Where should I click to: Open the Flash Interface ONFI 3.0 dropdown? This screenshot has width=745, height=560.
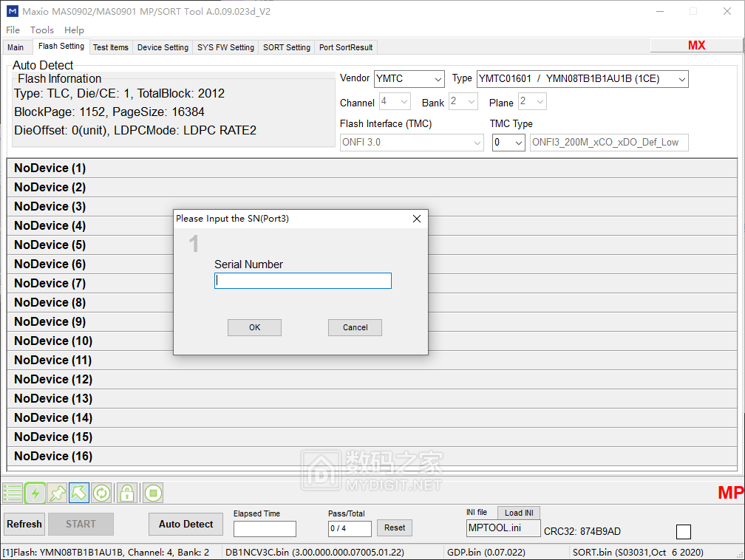coord(412,143)
